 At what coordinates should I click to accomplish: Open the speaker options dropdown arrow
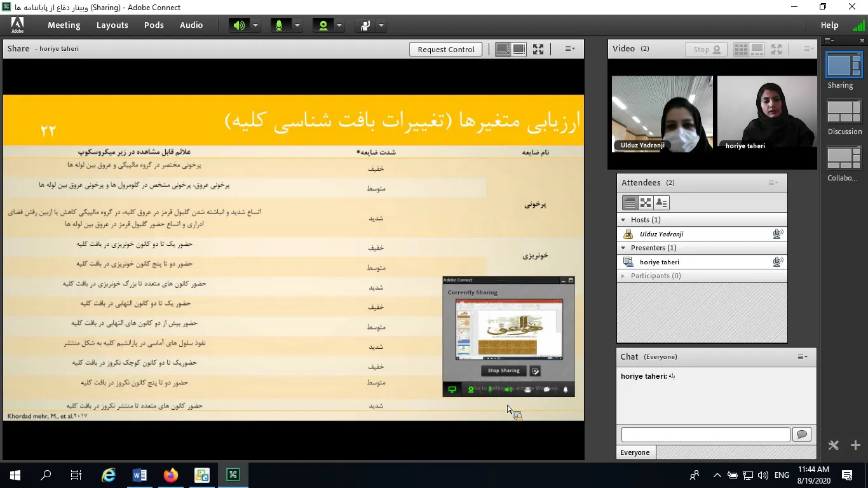tap(255, 25)
